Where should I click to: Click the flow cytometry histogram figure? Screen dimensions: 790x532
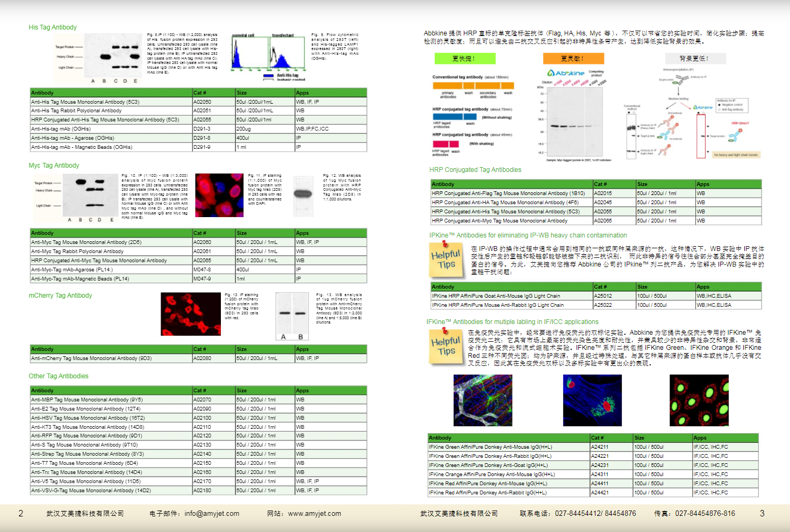269,55
